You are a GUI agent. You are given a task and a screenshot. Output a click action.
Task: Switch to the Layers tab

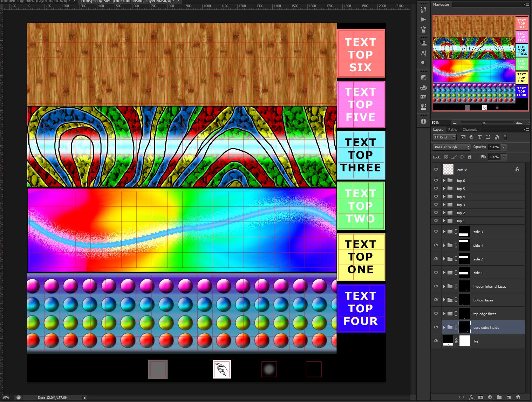(x=438, y=130)
